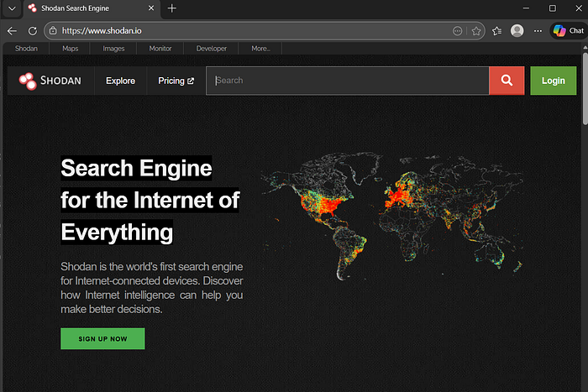Open Copilot Chat in the browser toolbar
Image resolution: width=588 pixels, height=392 pixels.
click(x=569, y=31)
